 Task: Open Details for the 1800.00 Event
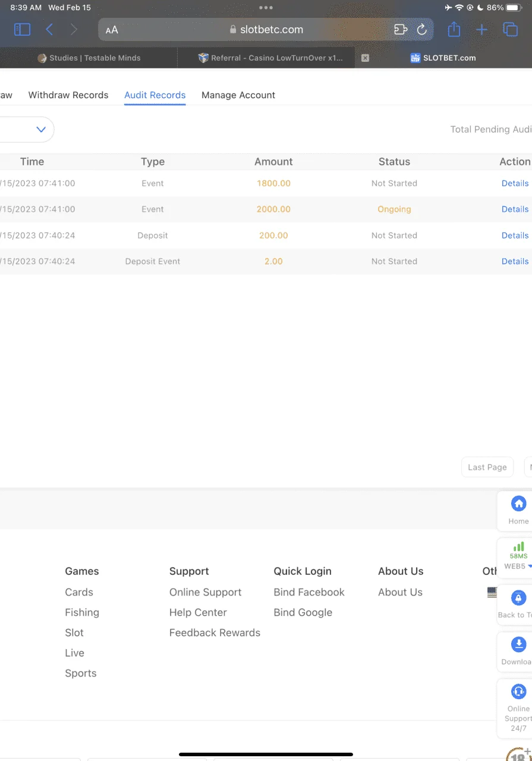pos(515,183)
